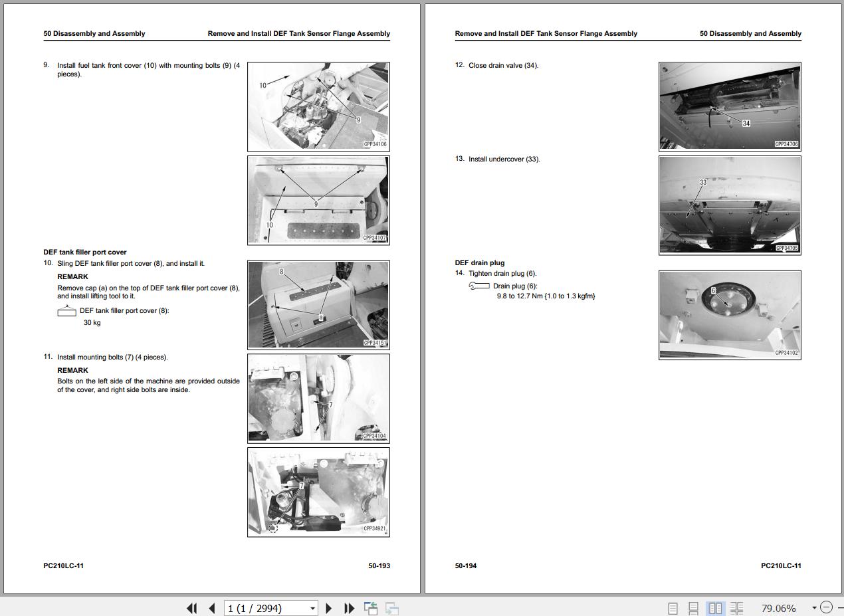Click the REMARK label under step 11

point(72,371)
